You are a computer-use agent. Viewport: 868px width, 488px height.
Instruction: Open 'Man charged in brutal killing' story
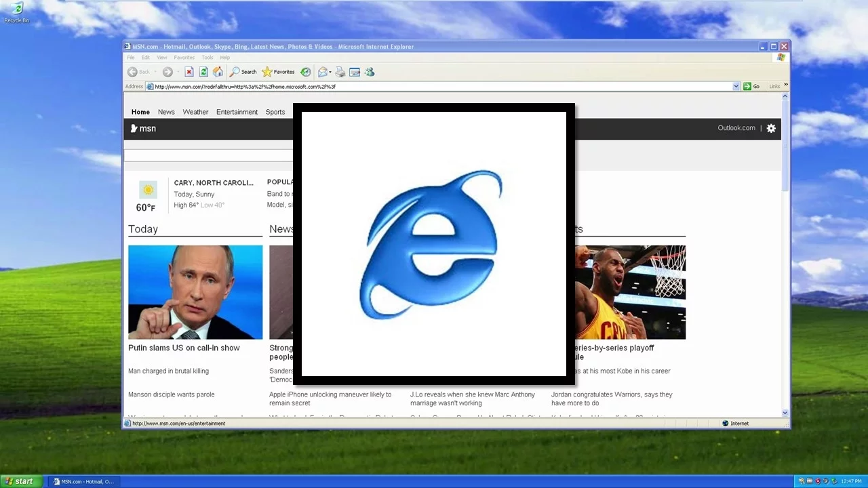[x=168, y=371]
